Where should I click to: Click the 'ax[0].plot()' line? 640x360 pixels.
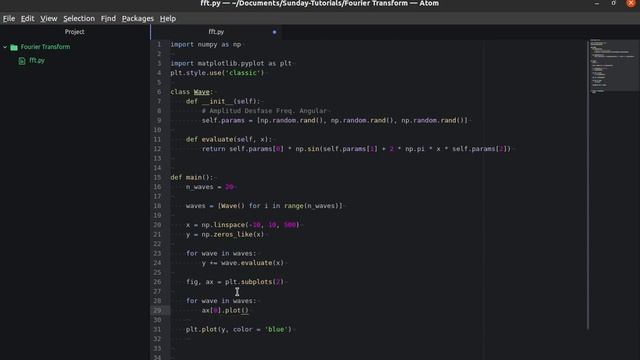point(225,310)
